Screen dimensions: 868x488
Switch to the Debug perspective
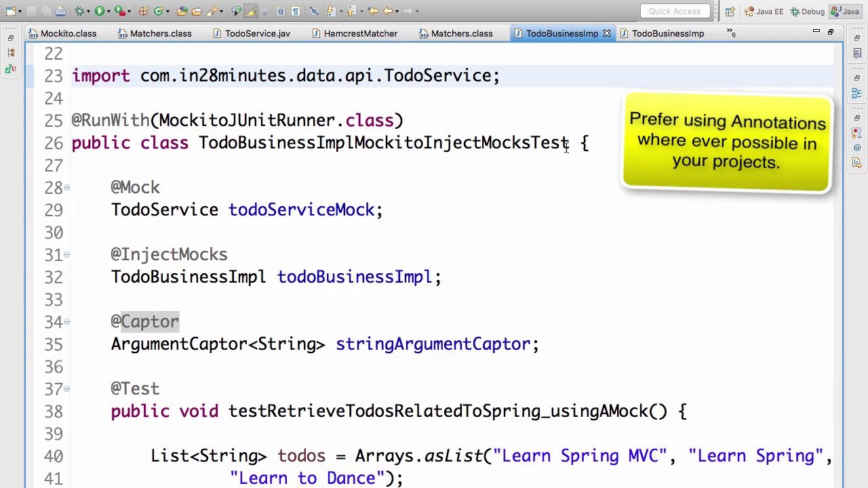807,12
